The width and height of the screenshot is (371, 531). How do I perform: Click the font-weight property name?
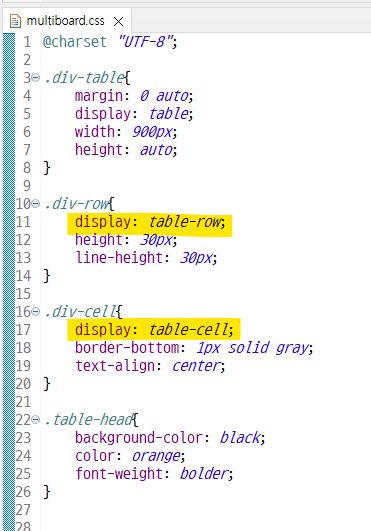click(119, 473)
